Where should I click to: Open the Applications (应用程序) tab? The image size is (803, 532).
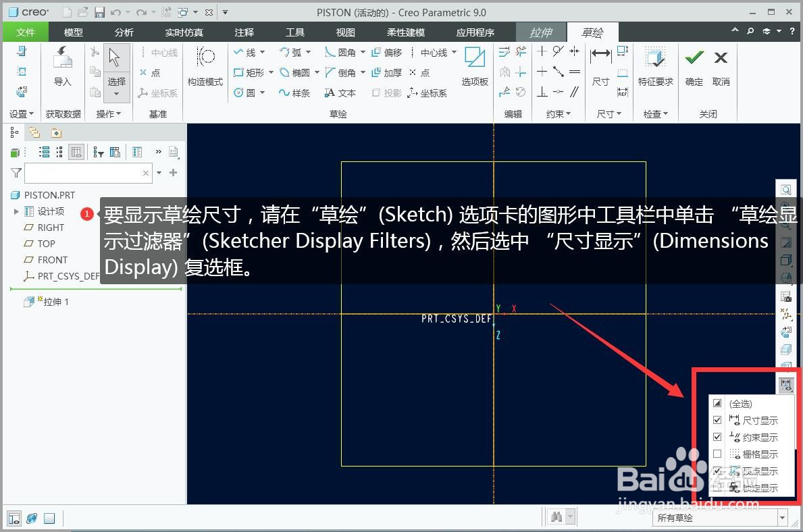click(x=475, y=32)
